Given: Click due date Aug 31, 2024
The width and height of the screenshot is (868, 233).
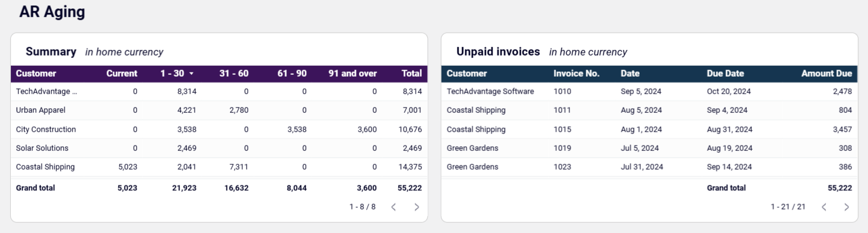Looking at the screenshot, I should [x=729, y=129].
